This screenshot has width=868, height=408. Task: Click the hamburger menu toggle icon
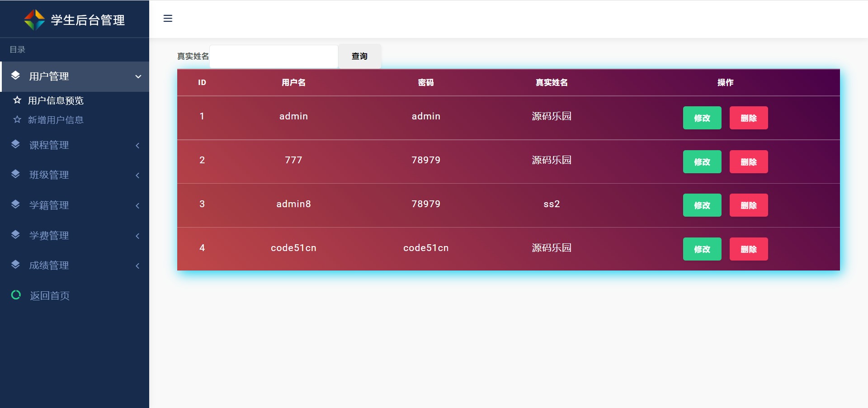coord(168,19)
